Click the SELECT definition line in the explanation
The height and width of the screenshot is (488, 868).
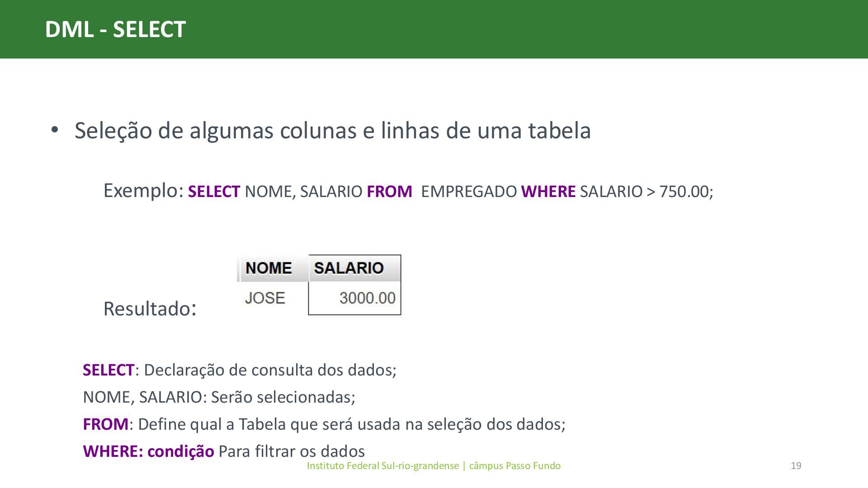[240, 370]
